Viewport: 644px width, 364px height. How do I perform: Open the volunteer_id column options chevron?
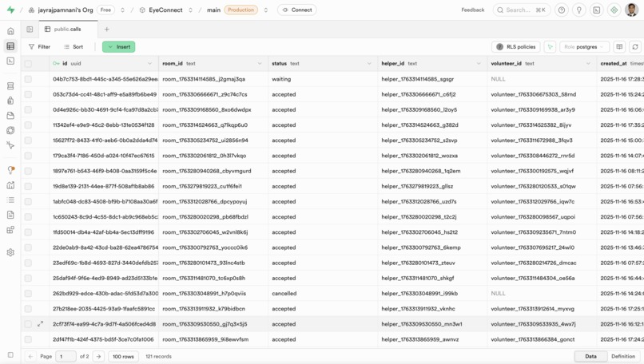coord(588,64)
